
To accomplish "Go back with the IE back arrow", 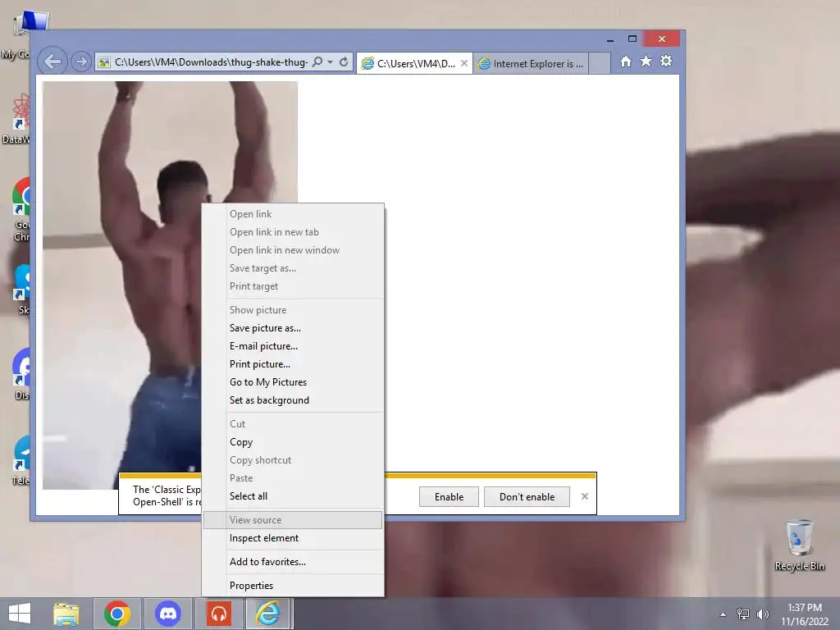I will pos(52,62).
